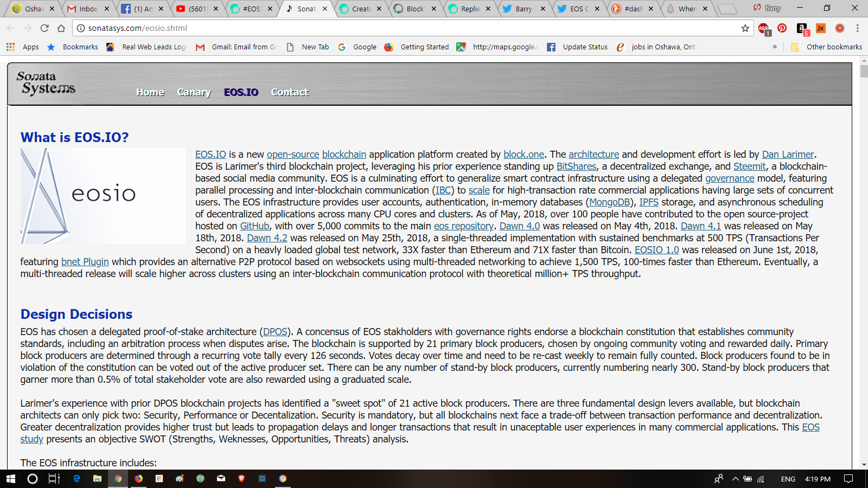Follow the blockchain link
This screenshot has height=488, width=868.
point(344,155)
